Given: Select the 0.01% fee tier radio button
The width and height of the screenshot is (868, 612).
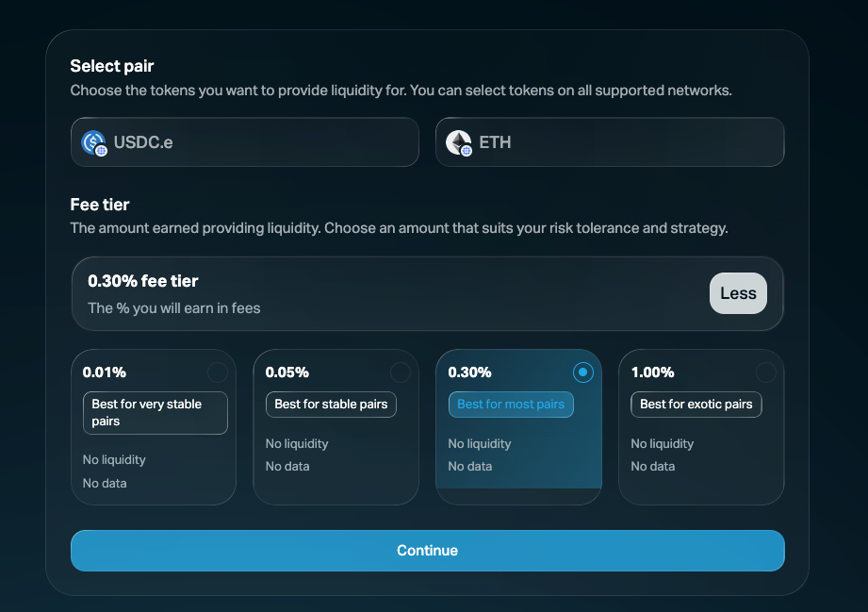Looking at the screenshot, I should click(217, 372).
